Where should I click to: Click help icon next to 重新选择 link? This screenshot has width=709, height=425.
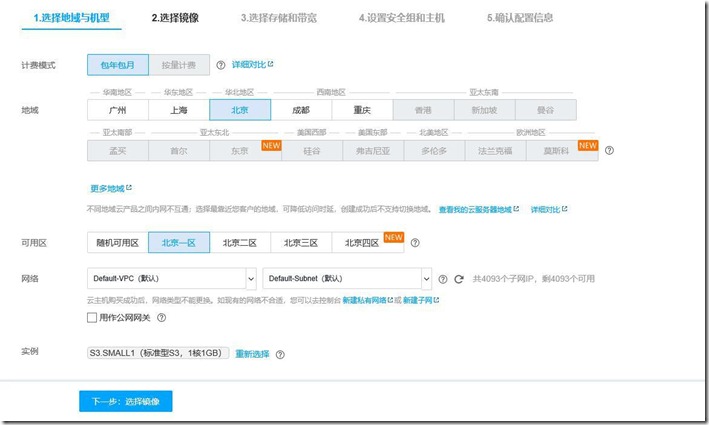tap(281, 354)
